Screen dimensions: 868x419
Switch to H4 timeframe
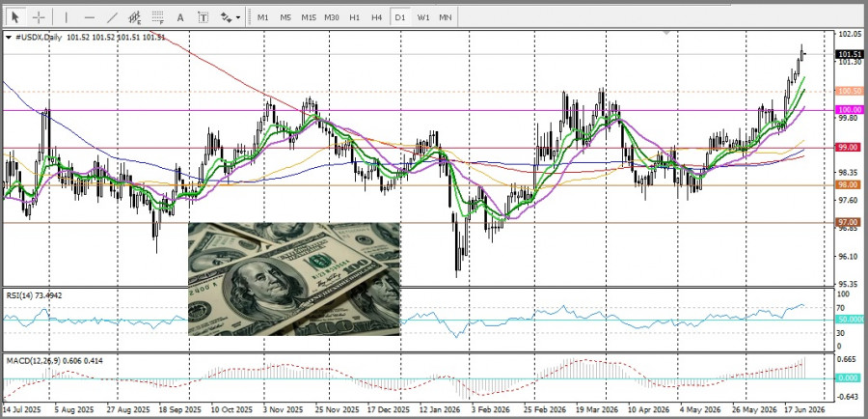377,17
